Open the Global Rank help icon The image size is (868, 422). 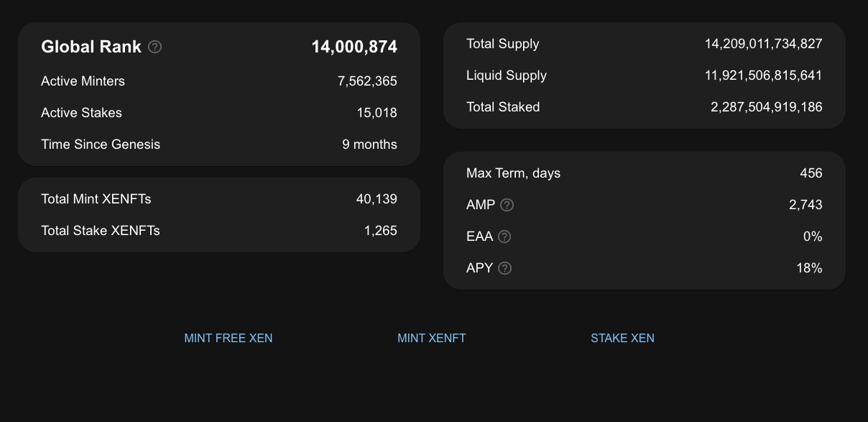pyautogui.click(x=154, y=47)
